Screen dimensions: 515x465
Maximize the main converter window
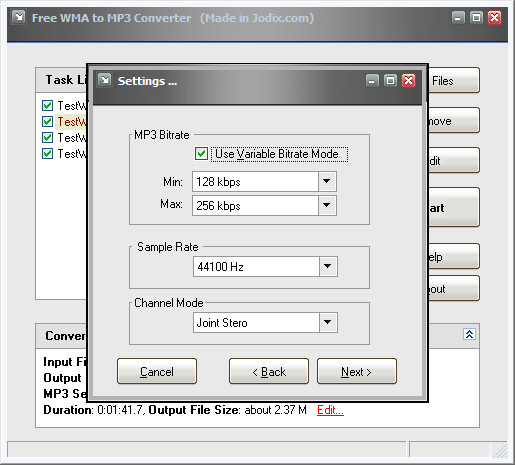point(476,17)
